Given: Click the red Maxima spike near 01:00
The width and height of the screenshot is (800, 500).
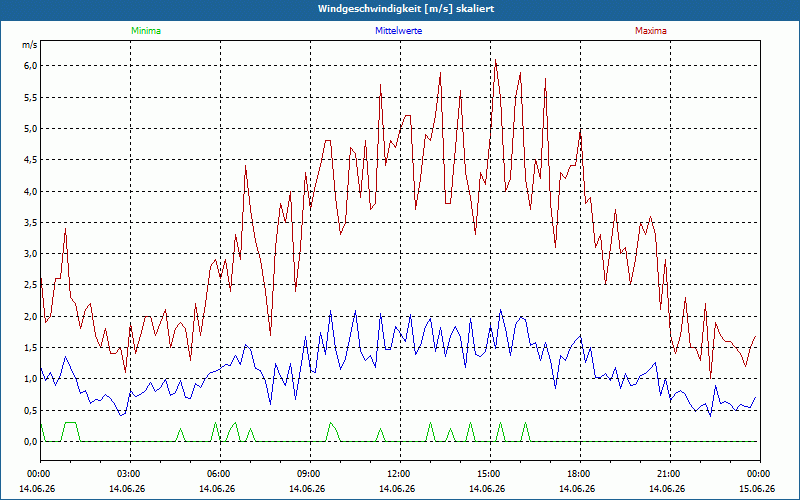Looking at the screenshot, I should (65, 229).
